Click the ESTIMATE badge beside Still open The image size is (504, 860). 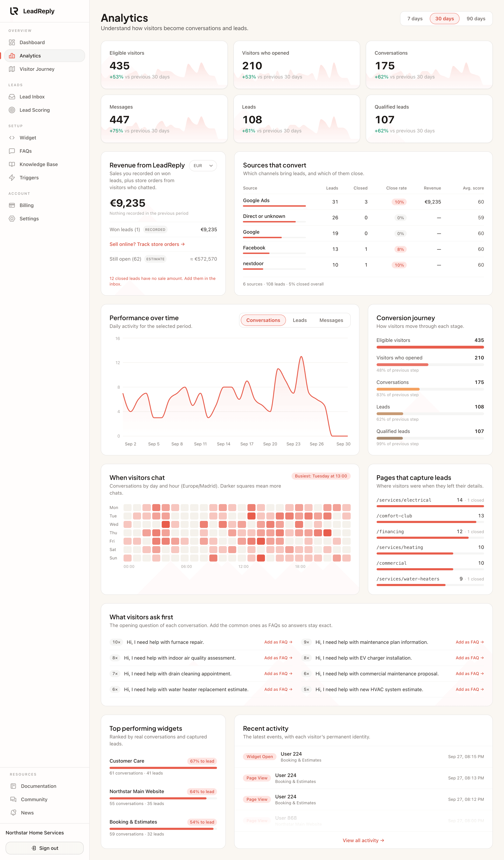(156, 259)
